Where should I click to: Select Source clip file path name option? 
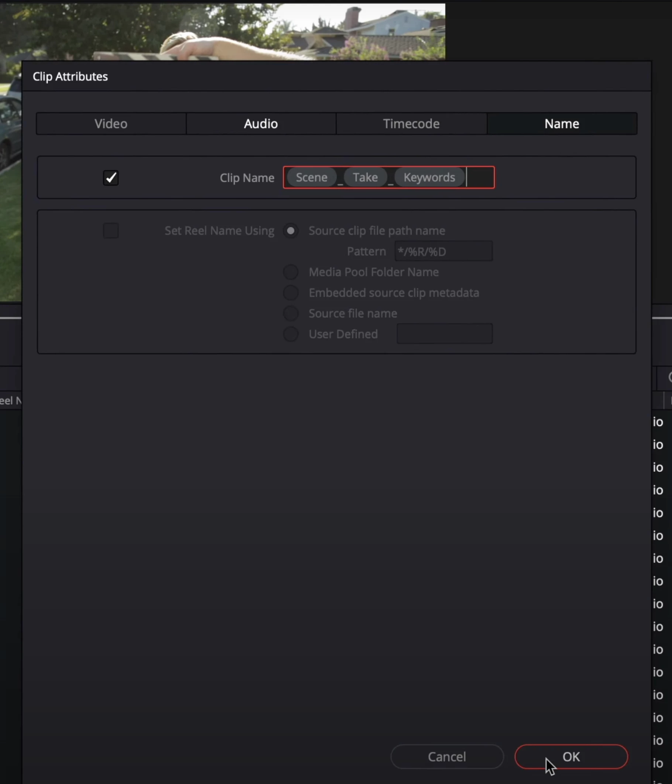[x=291, y=231]
